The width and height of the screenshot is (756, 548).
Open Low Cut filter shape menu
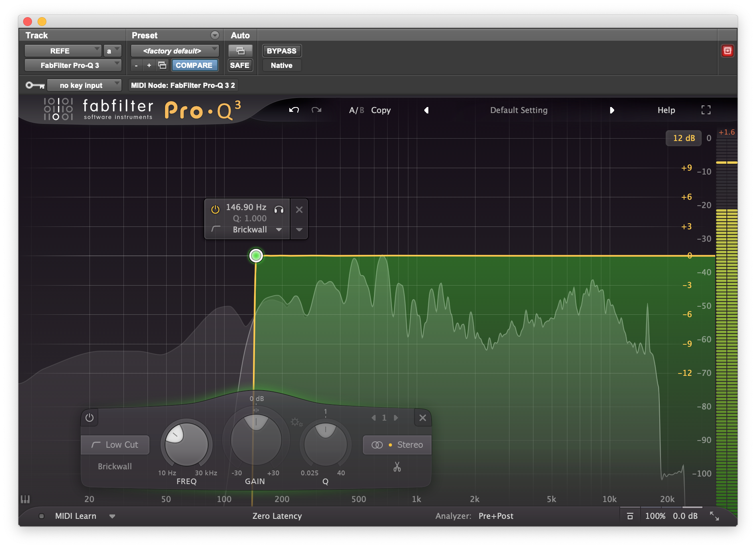(x=115, y=445)
